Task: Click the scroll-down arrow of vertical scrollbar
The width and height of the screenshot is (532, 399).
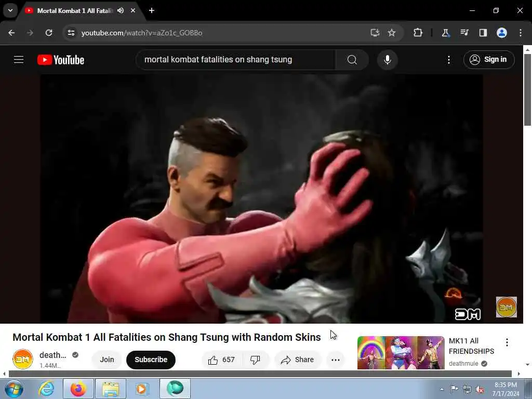Action: tap(527, 365)
